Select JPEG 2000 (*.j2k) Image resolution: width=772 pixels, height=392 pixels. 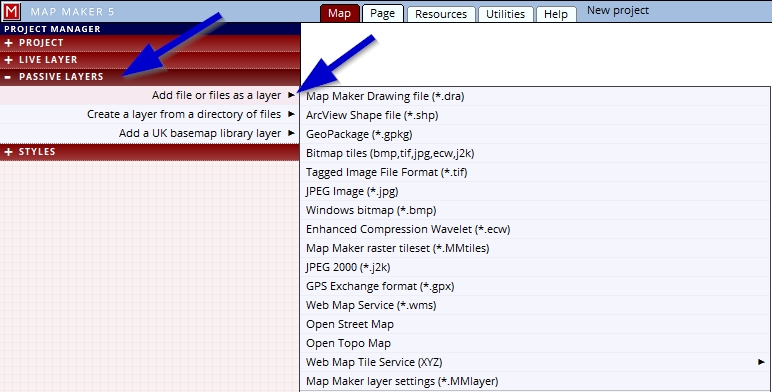(x=535, y=267)
